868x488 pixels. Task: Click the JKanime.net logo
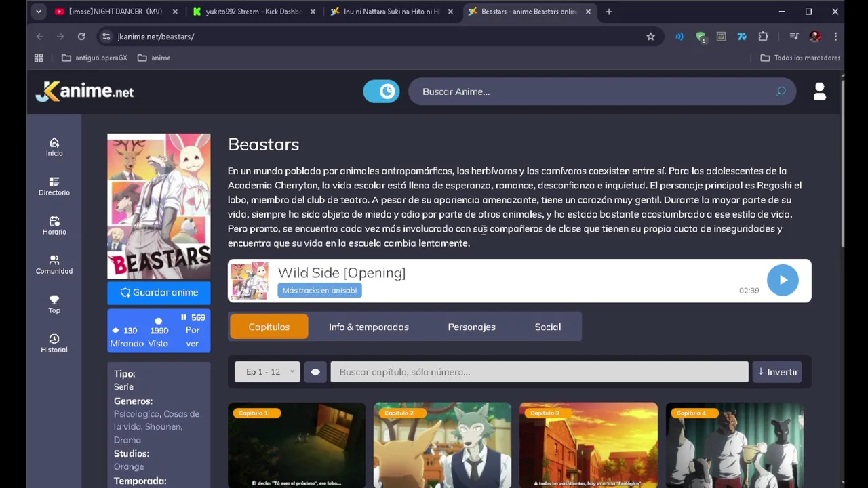pyautogui.click(x=85, y=91)
